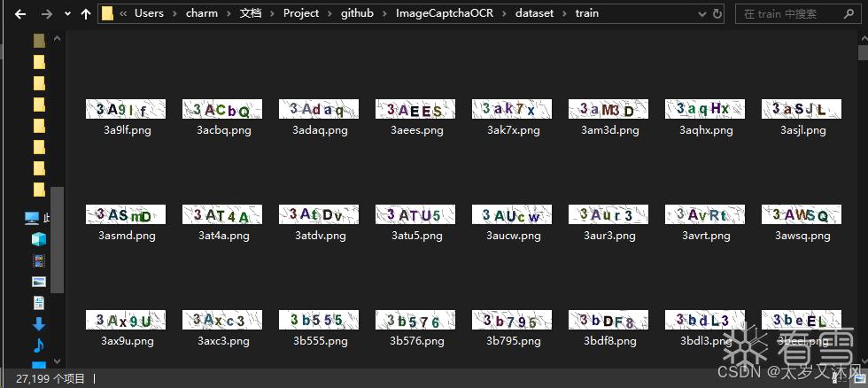This screenshot has width=868, height=388.
Task: Expand the chevron after Users
Action: click(175, 14)
